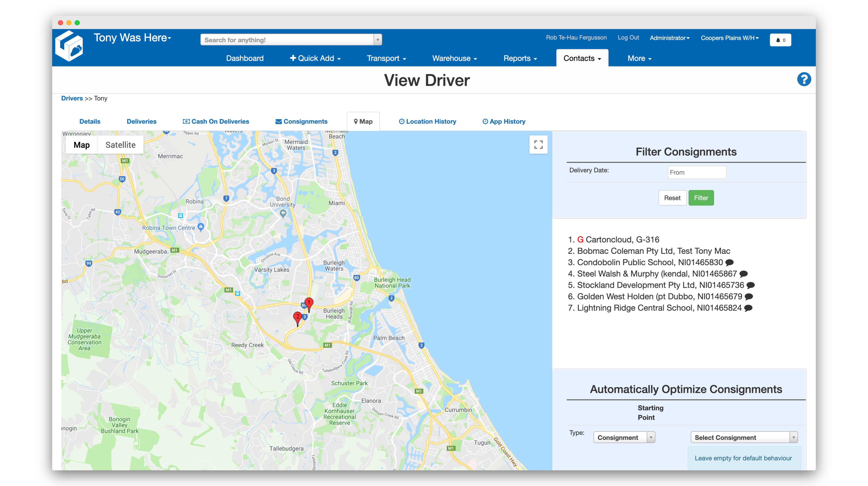Switch map to Satellite view

[120, 145]
